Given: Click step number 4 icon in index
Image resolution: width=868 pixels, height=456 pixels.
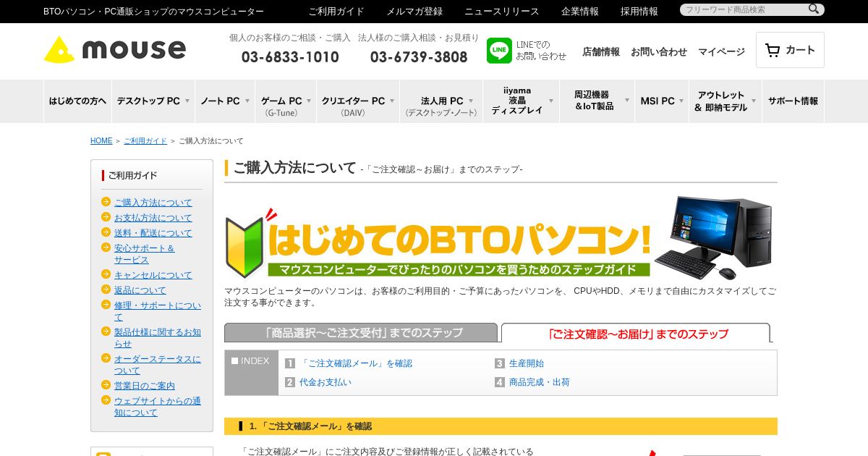Looking at the screenshot, I should coord(500,382).
